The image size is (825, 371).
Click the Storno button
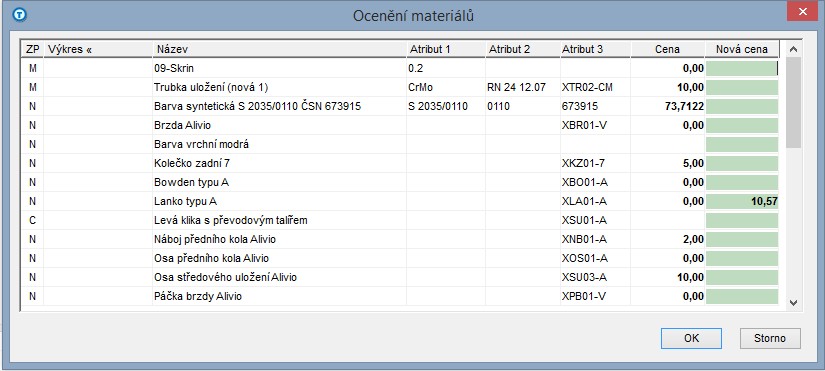(x=770, y=338)
